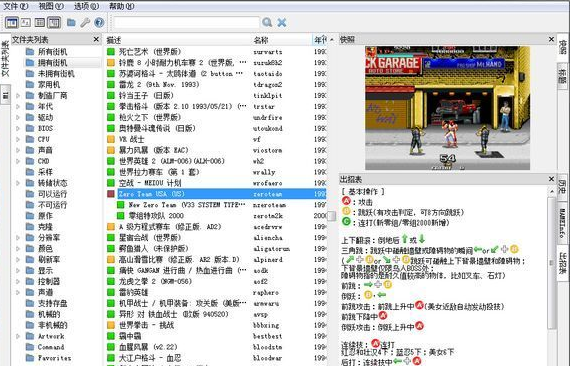Select the 可以运行 folder

point(52,194)
